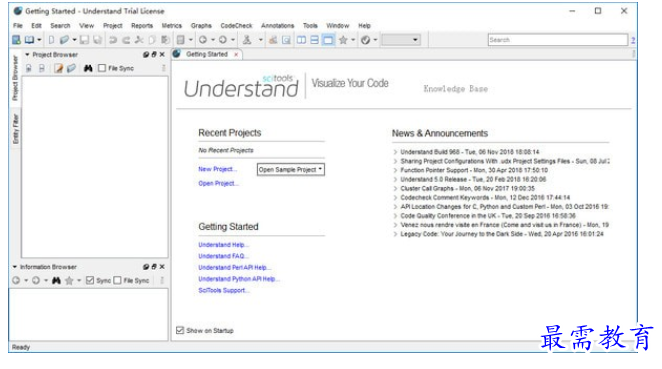The width and height of the screenshot is (662, 369).
Task: Click the pencil edit icon in Project Browser
Action: (x=58, y=68)
